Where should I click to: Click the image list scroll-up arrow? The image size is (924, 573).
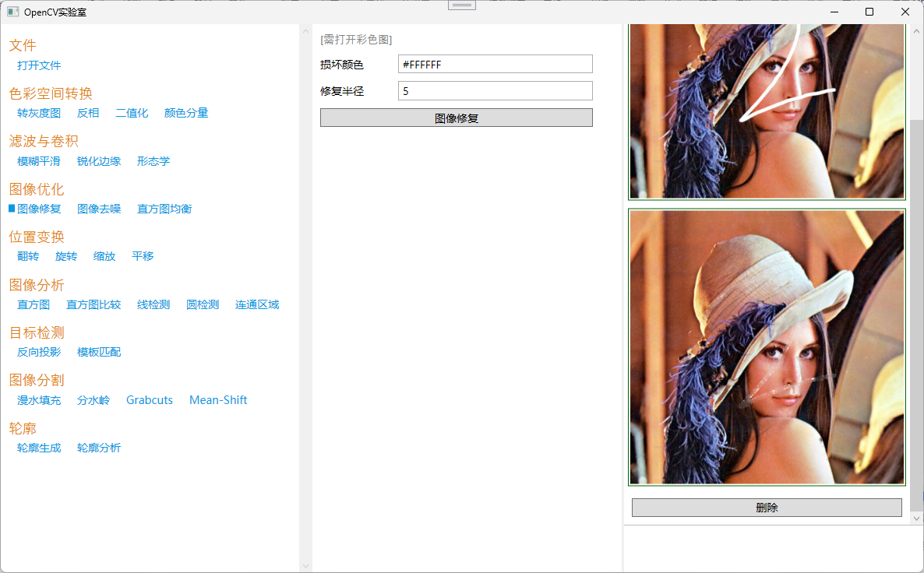(x=916, y=30)
